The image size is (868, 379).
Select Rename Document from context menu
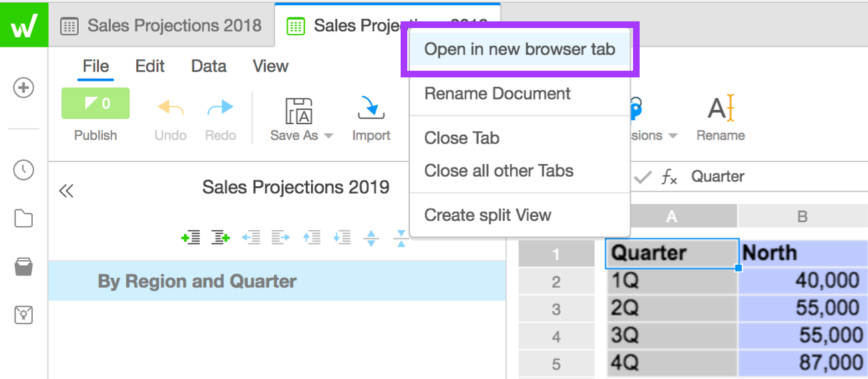497,93
